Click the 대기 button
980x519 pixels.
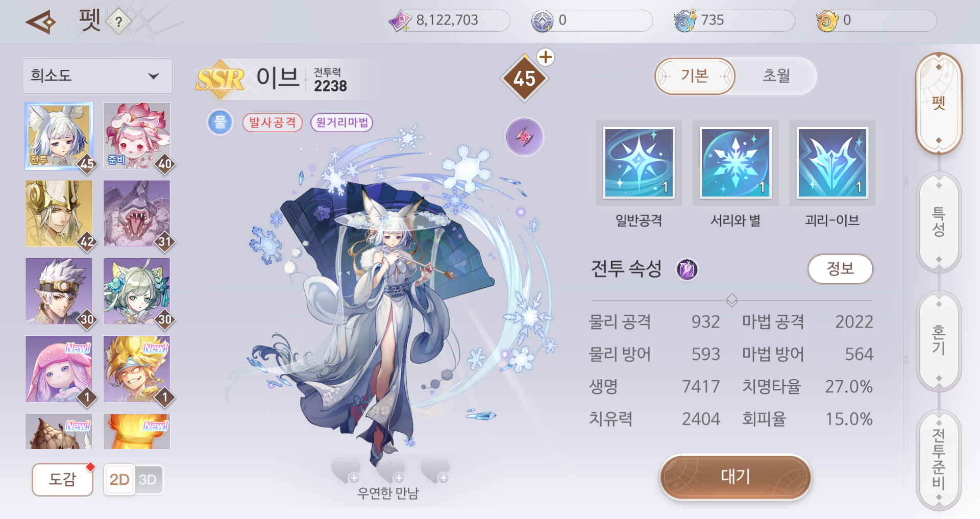pos(735,477)
